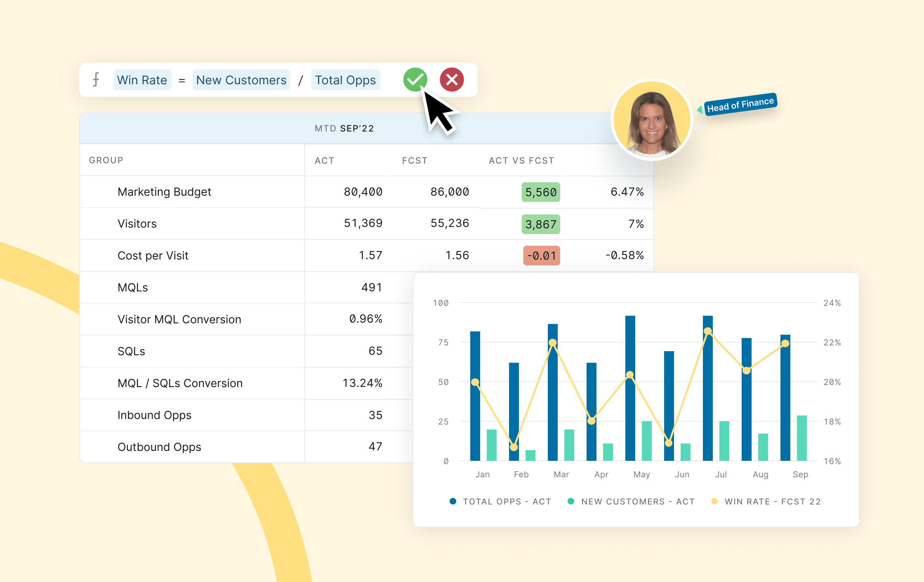924x582 pixels.
Task: Select the GROUP column header
Action: pyautogui.click(x=106, y=160)
